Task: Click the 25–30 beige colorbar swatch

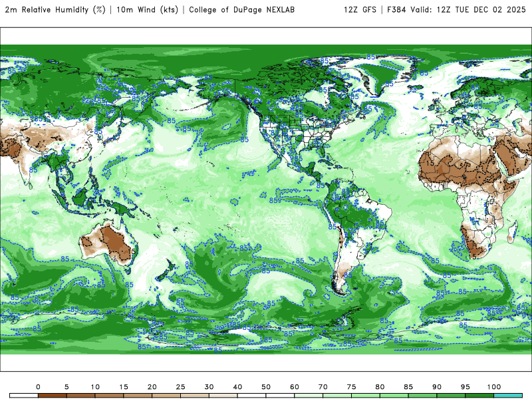Action: coord(195,396)
